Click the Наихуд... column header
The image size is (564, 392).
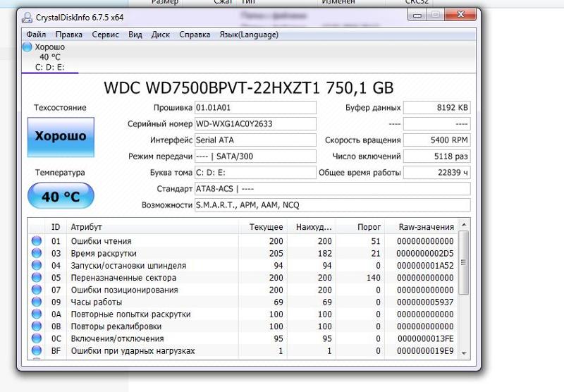[312, 227]
